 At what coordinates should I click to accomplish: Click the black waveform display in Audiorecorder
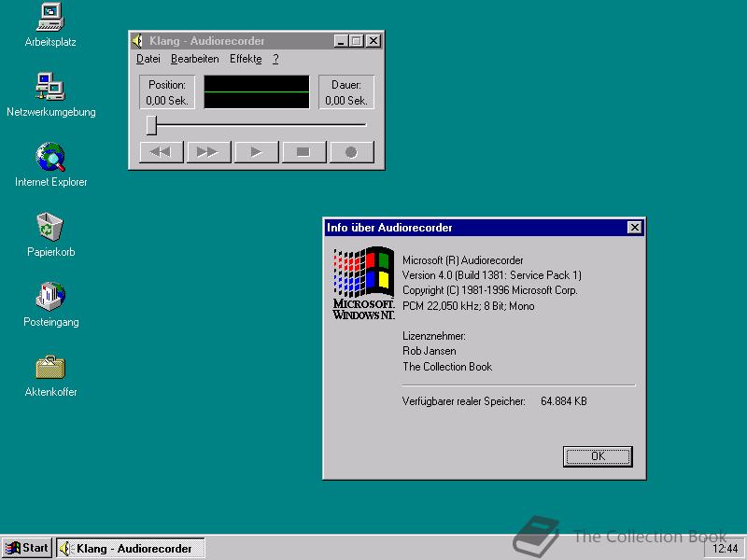coord(257,91)
